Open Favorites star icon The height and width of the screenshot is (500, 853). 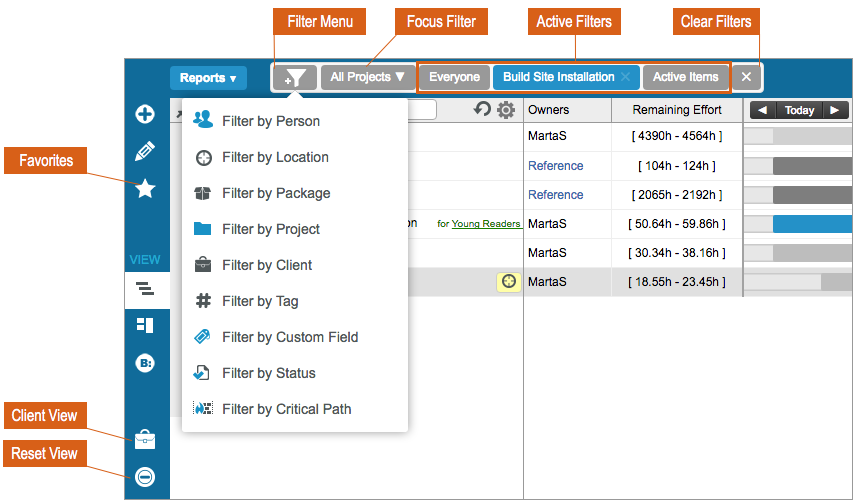(x=145, y=188)
